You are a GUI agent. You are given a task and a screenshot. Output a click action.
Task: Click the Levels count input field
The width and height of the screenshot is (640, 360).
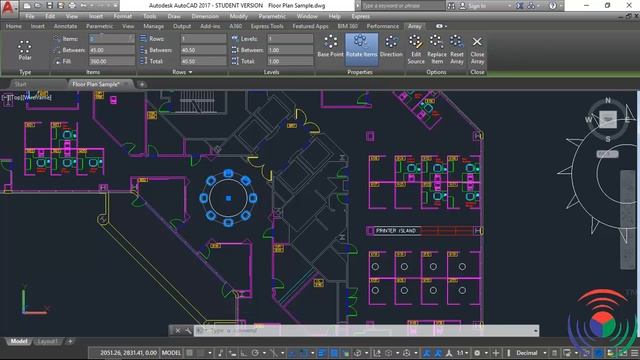[x=290, y=39]
